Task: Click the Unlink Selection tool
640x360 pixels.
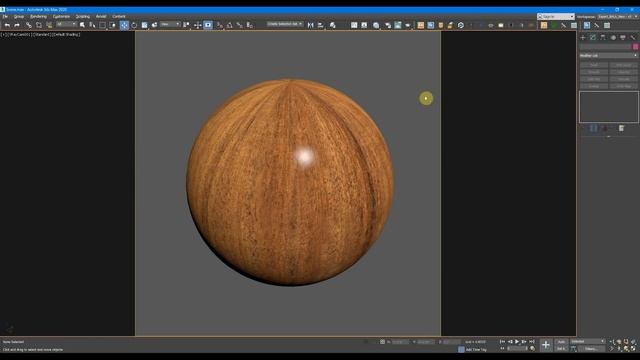Action: 39,25
